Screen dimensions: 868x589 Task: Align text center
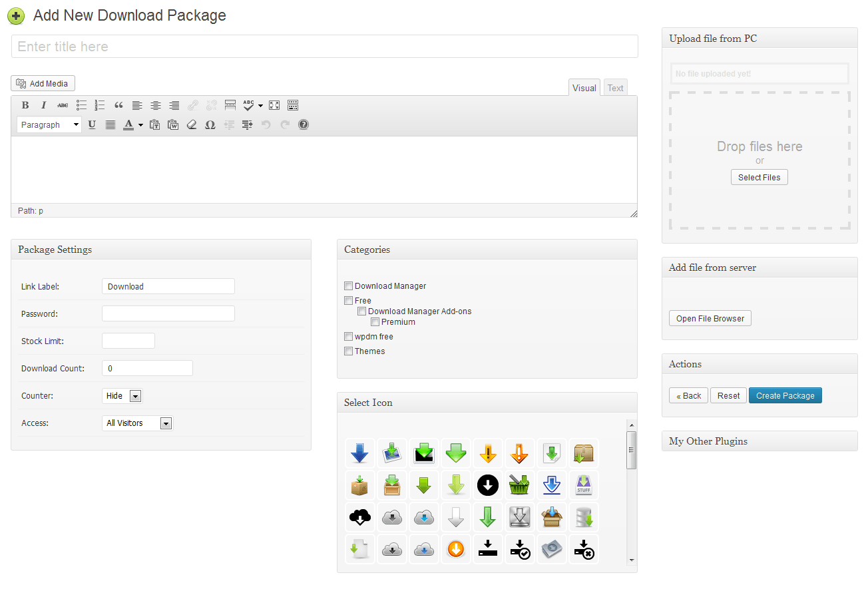[x=156, y=105]
